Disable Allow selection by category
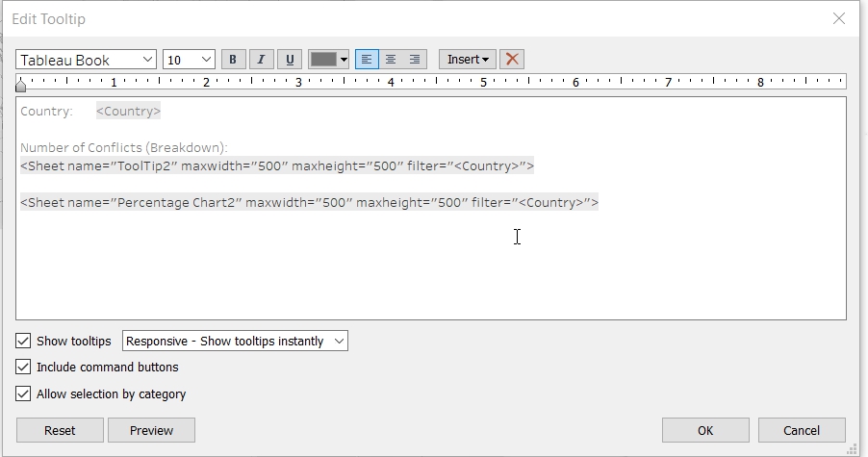The width and height of the screenshot is (868, 457). (23, 394)
